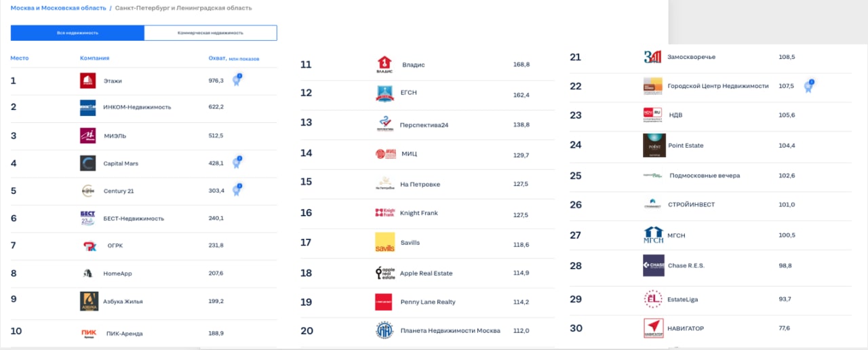
Task: Click the ИНКОМ-Недвижимость logo icon
Action: [x=88, y=107]
